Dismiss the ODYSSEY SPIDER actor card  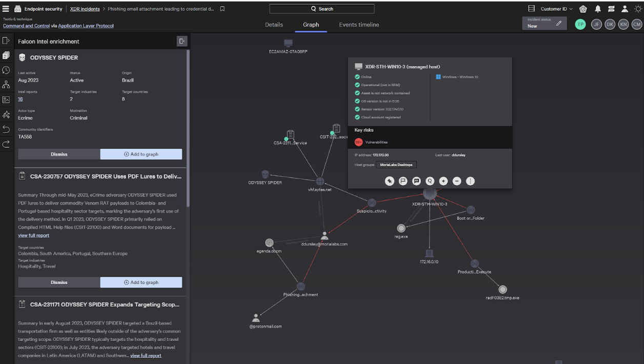[59, 154]
